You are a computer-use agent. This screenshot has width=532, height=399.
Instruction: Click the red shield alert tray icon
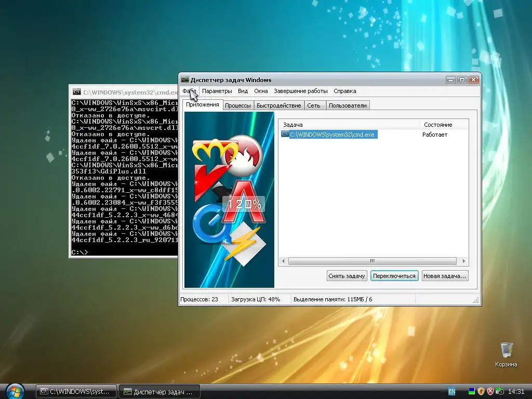click(x=490, y=391)
